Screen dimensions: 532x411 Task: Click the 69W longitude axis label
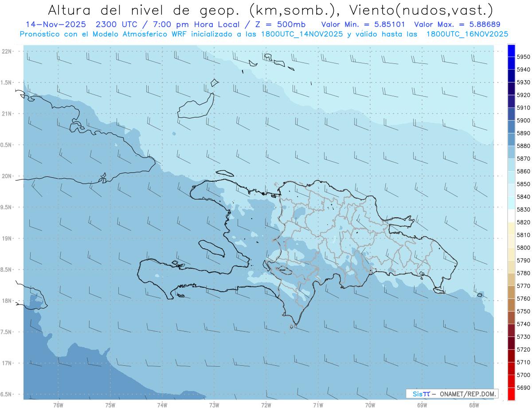422,405
